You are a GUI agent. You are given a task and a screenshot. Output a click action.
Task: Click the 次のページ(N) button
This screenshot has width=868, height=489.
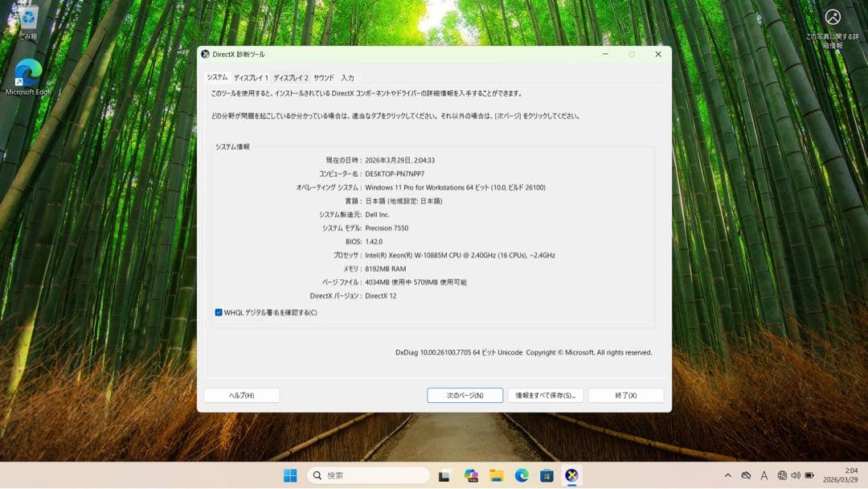tap(465, 396)
